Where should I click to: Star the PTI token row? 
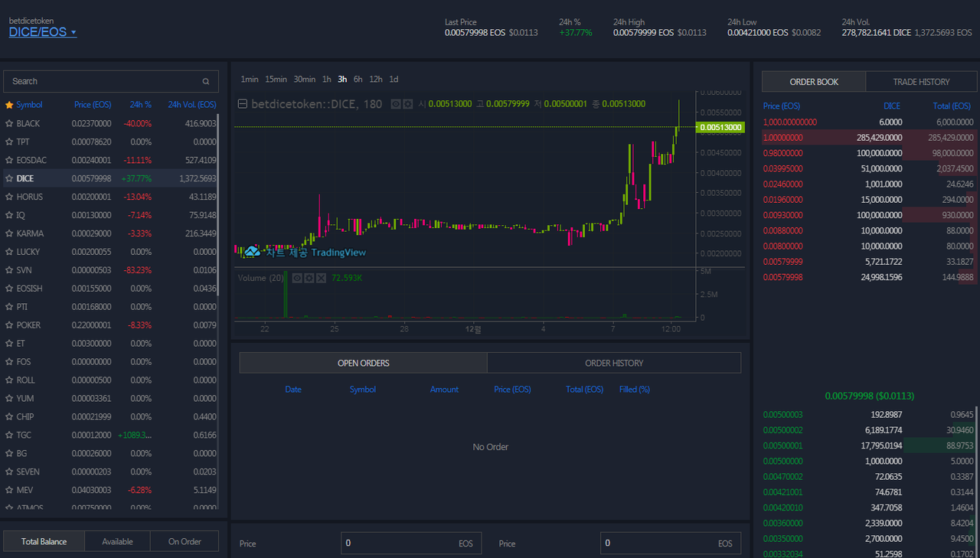tap(9, 307)
